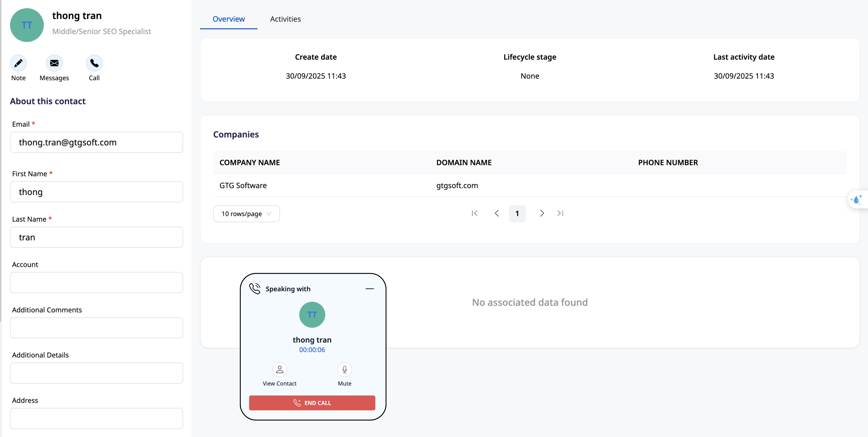The height and width of the screenshot is (437, 868).
Task: Click the Messages envelope icon
Action: click(54, 63)
